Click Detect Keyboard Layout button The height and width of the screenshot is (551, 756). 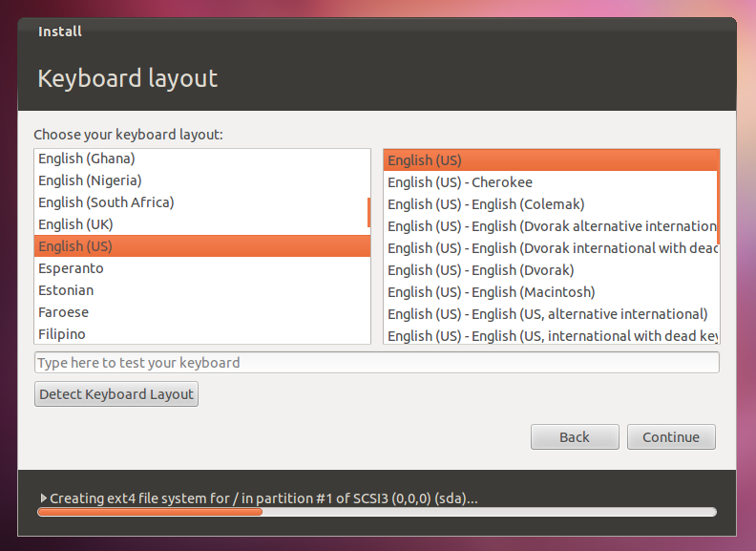[x=116, y=394]
